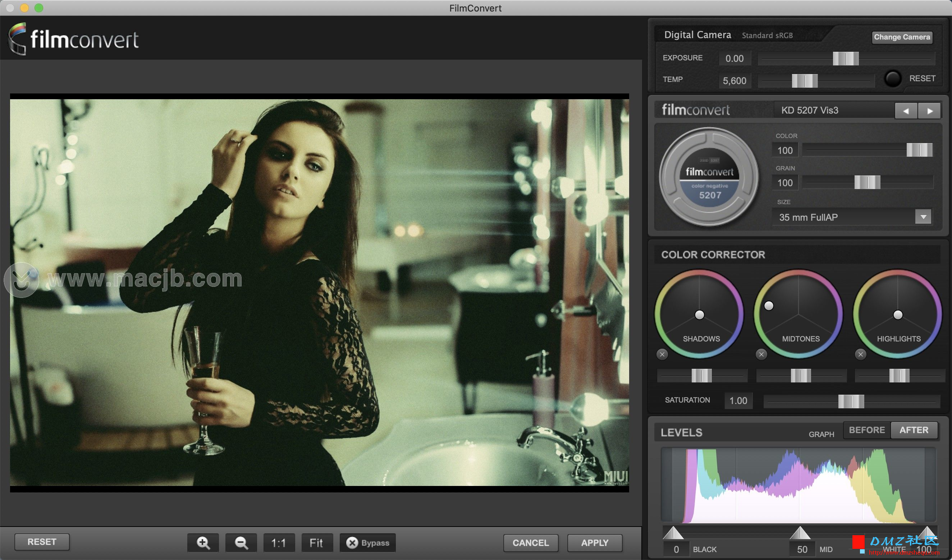Click the SHADOWS luminance slider handle
952x560 pixels.
tap(701, 376)
